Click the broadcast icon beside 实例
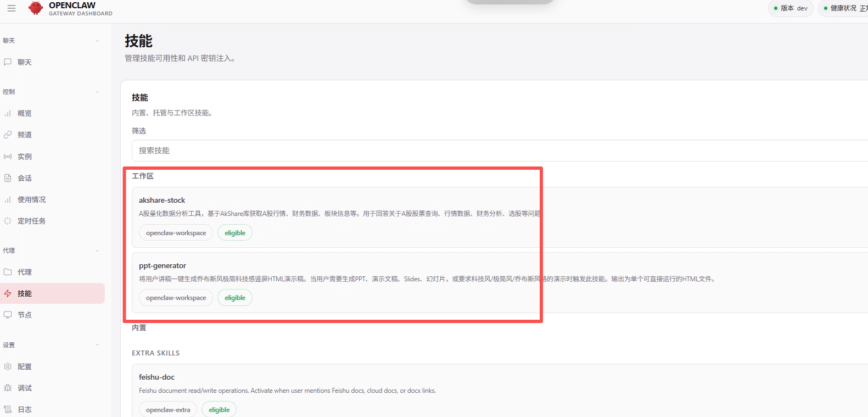Screen dimensions: 868x417 point(8,157)
